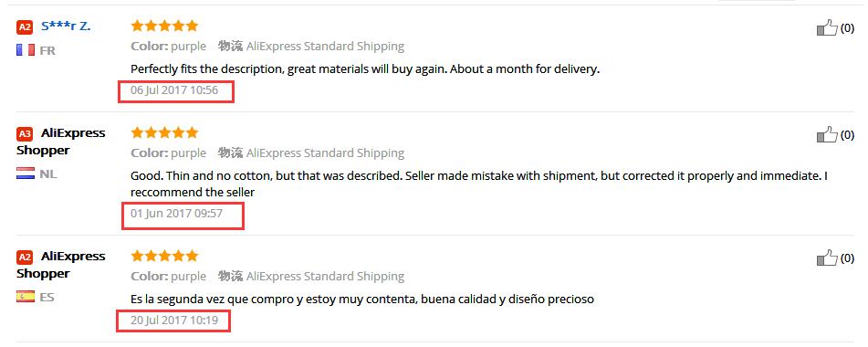Click the Spanish review text
Image resolution: width=868 pixels, height=347 pixels.
[x=362, y=300]
